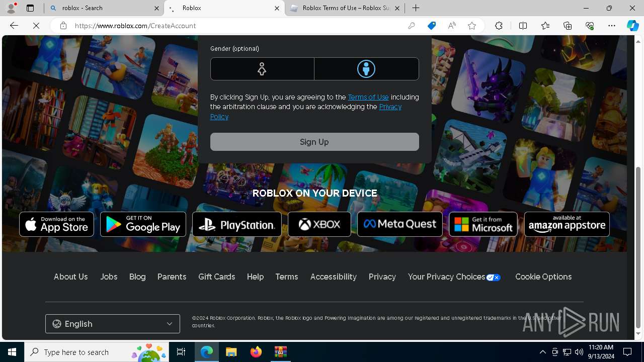Open Edge Settings and more menu
Screen dimensions: 644x362
(x=612, y=26)
